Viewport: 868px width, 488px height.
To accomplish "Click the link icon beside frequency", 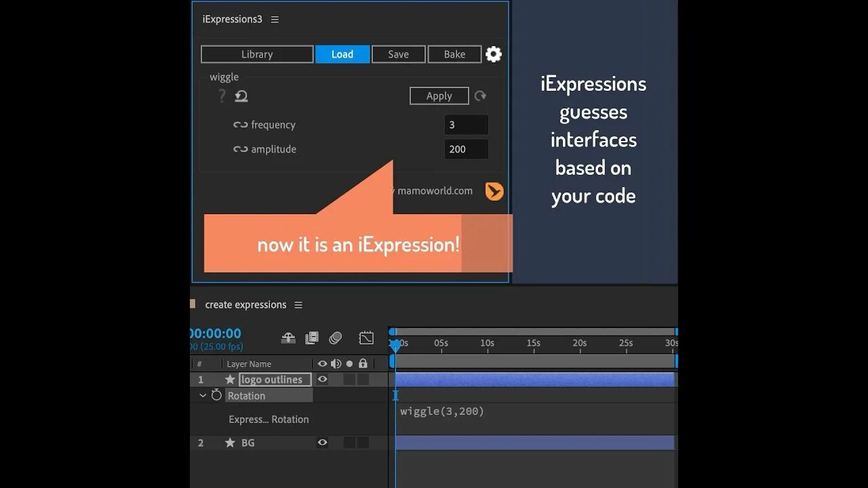I will pos(240,125).
